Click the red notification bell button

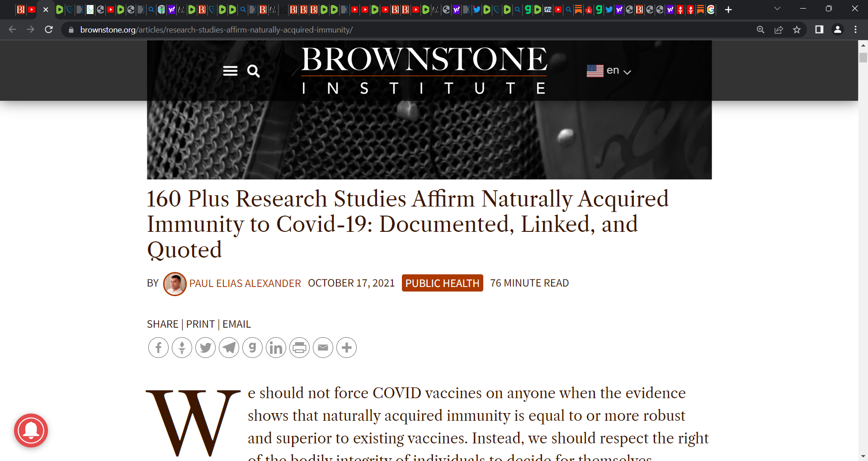(31, 430)
